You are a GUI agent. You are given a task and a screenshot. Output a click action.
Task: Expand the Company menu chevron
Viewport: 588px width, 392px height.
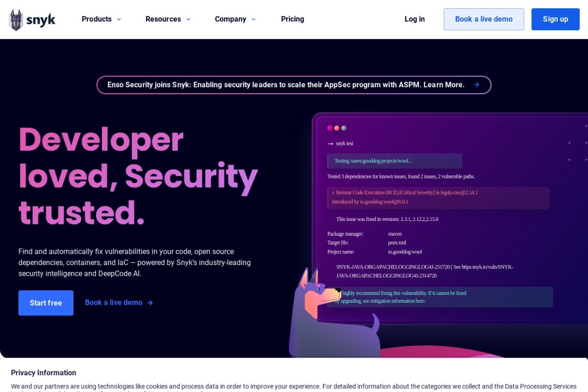pos(253,20)
